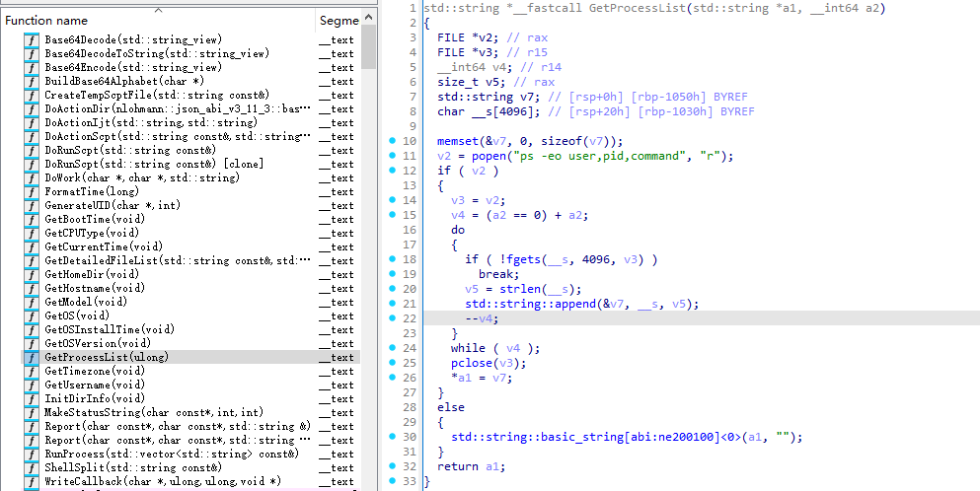Click the function icon beside GetHostname

tap(31, 288)
